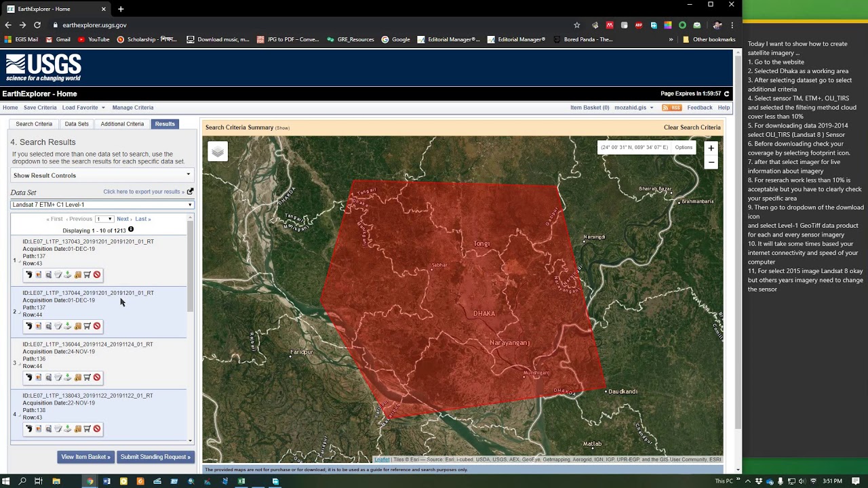The width and height of the screenshot is (868, 488).
Task: Open Chrome's three-dot menu
Action: (732, 25)
